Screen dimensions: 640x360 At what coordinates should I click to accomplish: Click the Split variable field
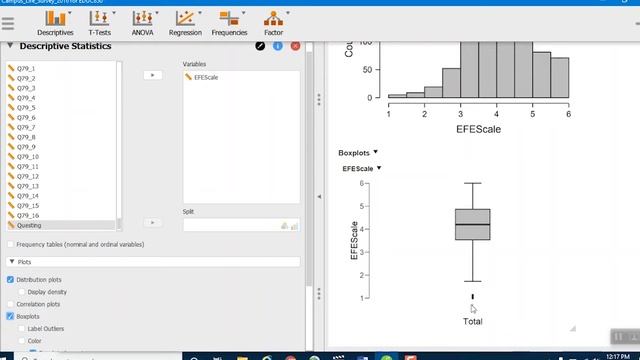click(241, 225)
